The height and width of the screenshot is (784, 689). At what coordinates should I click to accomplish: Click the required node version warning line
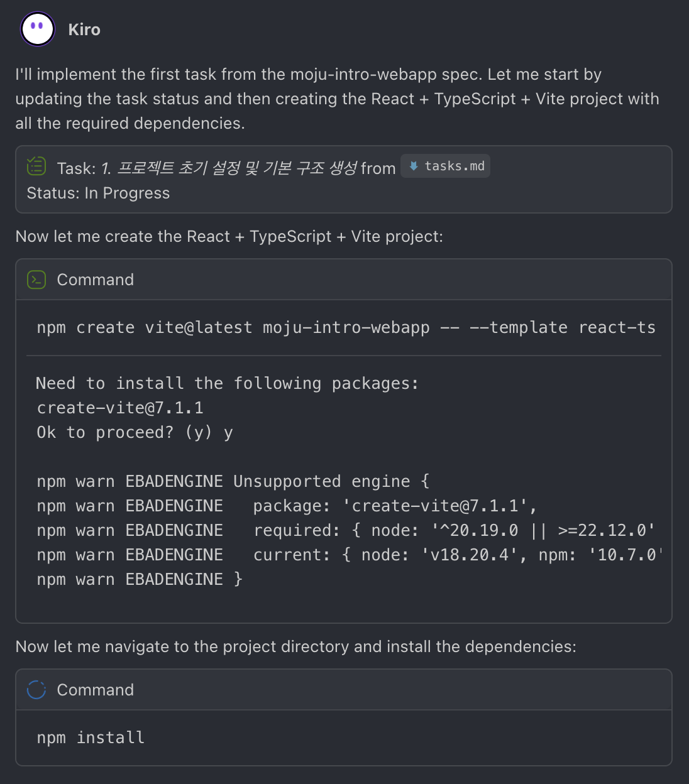click(x=346, y=531)
